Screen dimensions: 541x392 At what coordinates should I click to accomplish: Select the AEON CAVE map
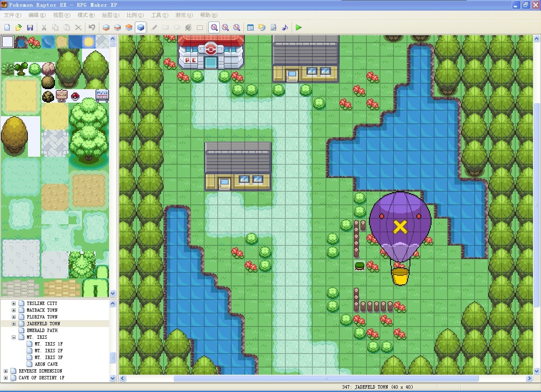pyautogui.click(x=46, y=364)
